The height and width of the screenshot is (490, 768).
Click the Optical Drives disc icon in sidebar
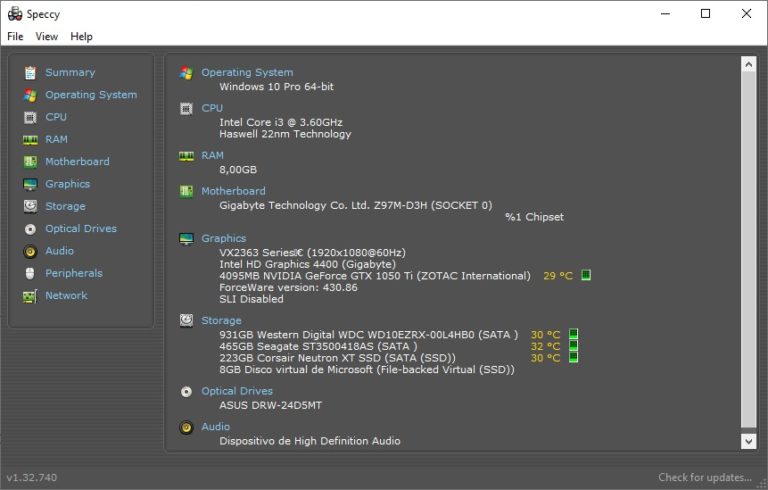30,229
